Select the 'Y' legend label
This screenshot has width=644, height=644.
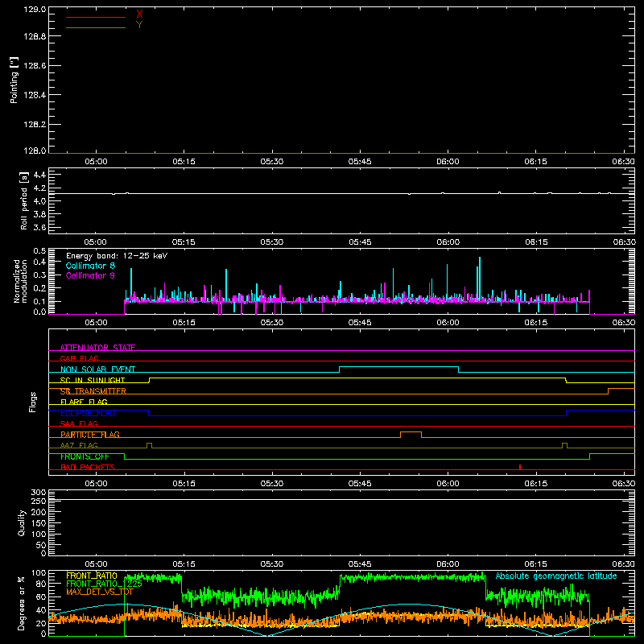pyautogui.click(x=139, y=25)
